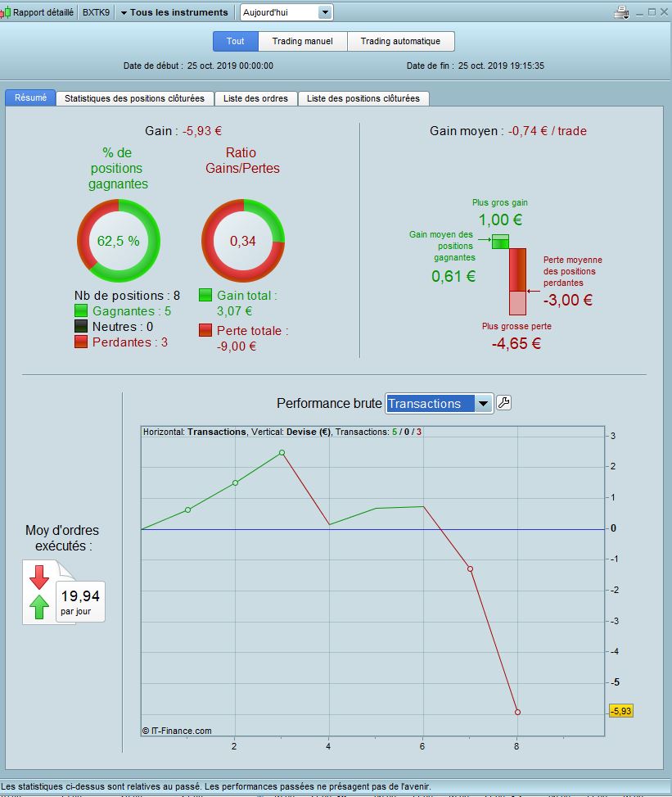Click the red Perdantes legend swatch

tap(81, 342)
